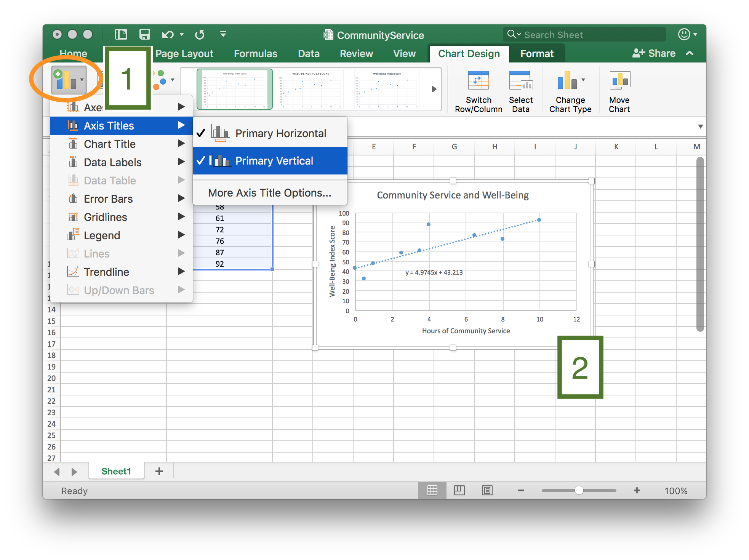Switch to Normal grid view icon
Viewport: 749px width, 560px height.
coord(432,490)
